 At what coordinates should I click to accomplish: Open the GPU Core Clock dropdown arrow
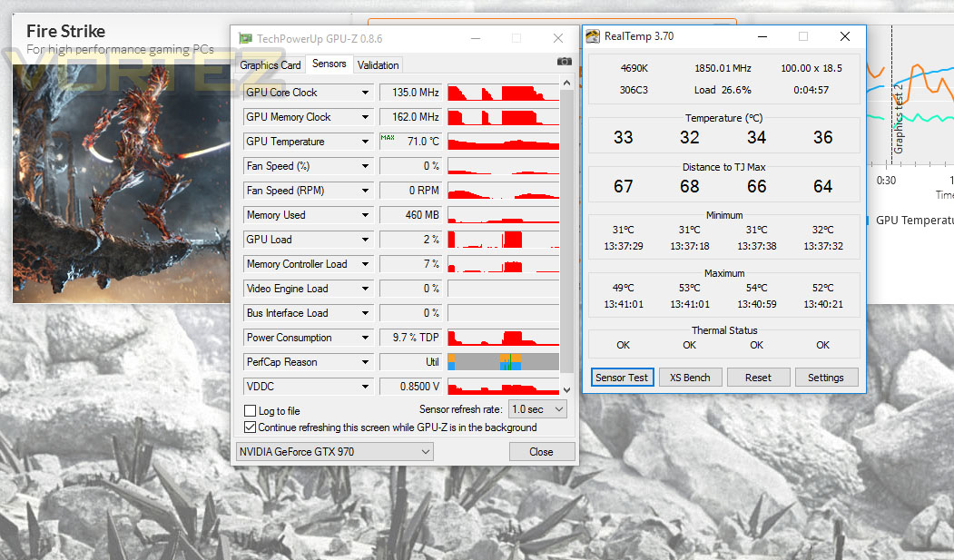coord(365,93)
